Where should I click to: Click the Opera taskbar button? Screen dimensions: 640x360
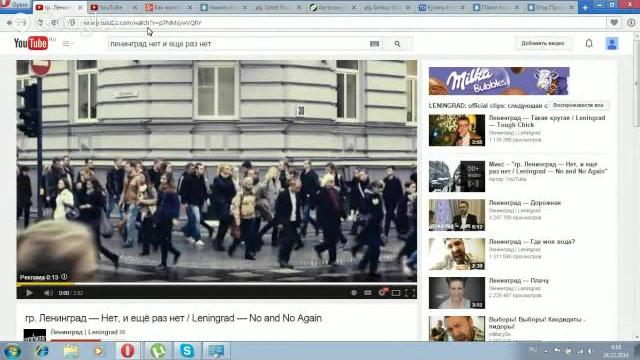(127, 351)
